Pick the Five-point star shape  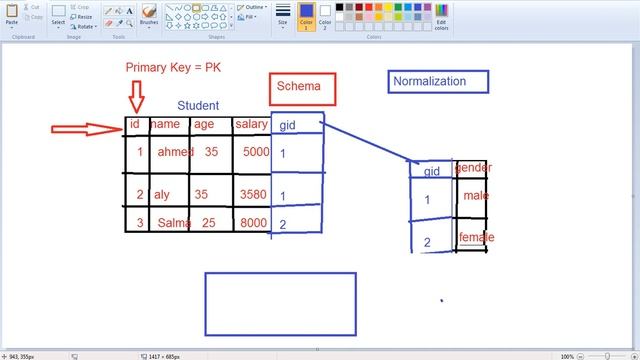coord(187,26)
